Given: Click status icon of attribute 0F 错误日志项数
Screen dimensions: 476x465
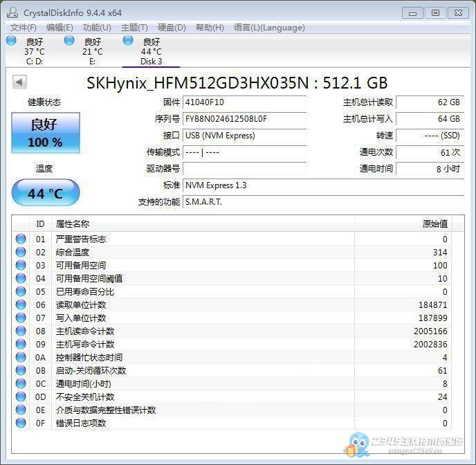Looking at the screenshot, I should [21, 423].
